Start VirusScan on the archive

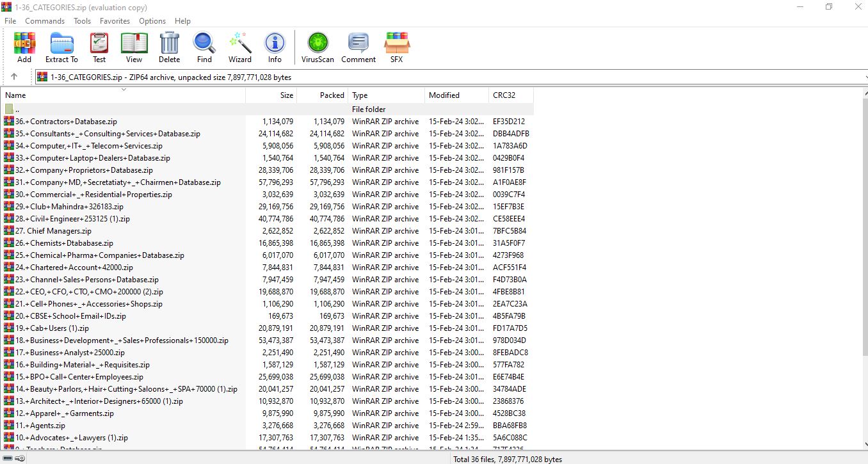(317, 48)
